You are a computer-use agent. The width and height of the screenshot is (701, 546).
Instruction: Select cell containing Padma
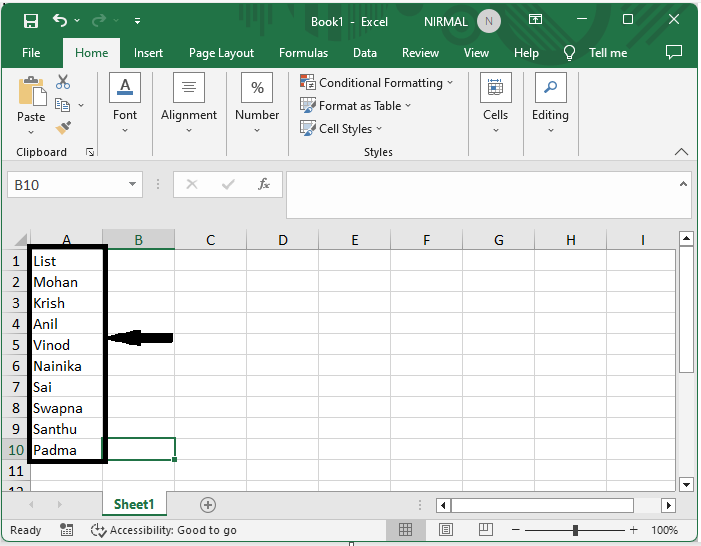click(x=67, y=450)
